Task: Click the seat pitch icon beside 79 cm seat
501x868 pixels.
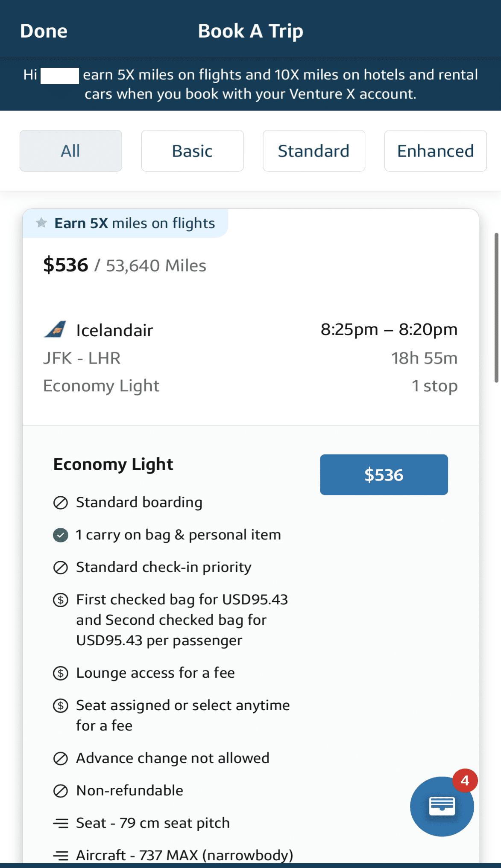Action: pos(61,823)
